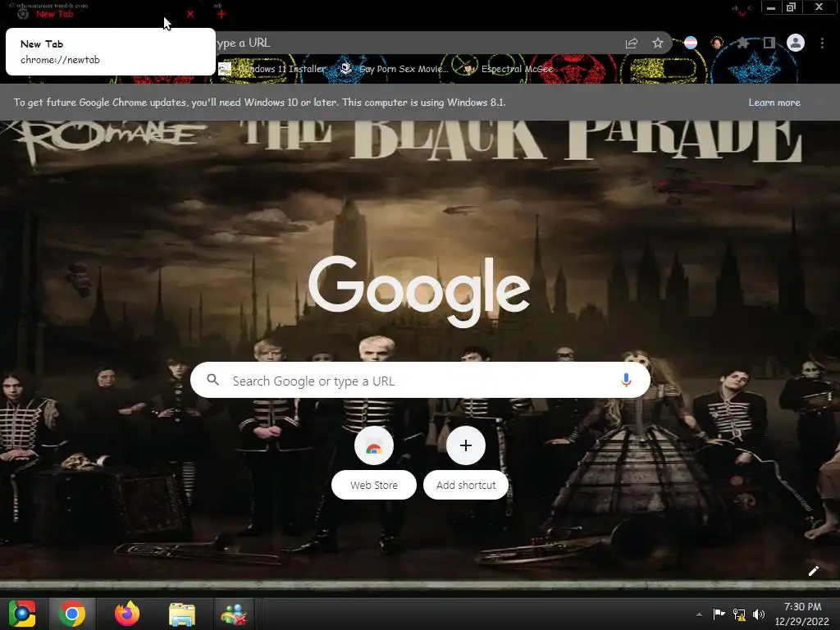Screen dimensions: 840x630
Task: Dismiss the Chrome update infobar
Action: [x=820, y=103]
